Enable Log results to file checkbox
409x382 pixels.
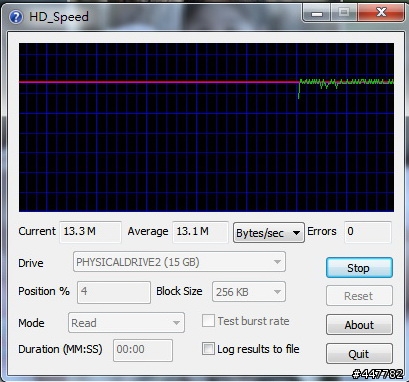(x=208, y=349)
